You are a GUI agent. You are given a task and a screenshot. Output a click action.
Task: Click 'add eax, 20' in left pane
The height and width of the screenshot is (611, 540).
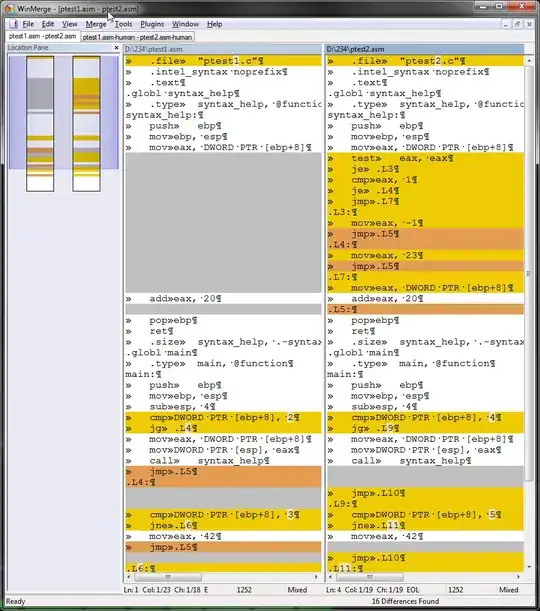click(223, 298)
